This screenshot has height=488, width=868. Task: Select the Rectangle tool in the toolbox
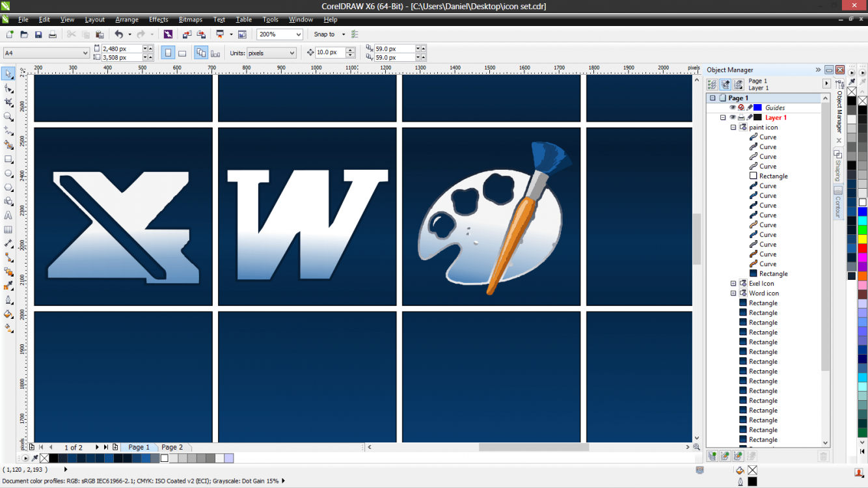pyautogui.click(x=8, y=159)
